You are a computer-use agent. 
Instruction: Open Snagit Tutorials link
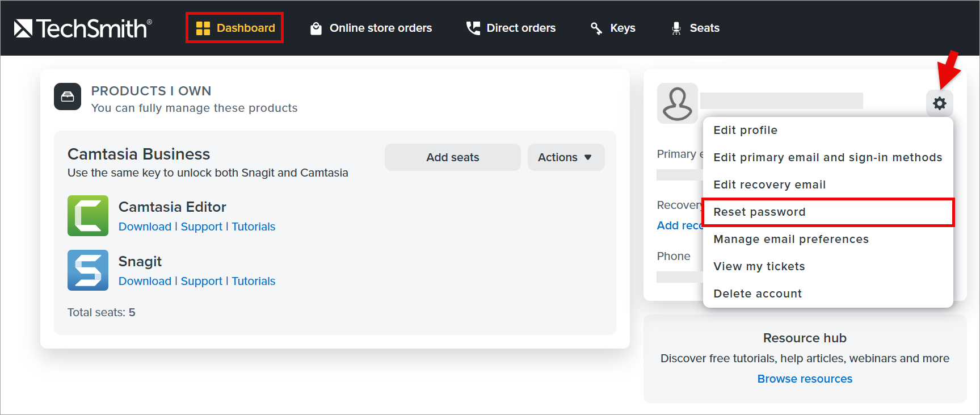point(254,281)
